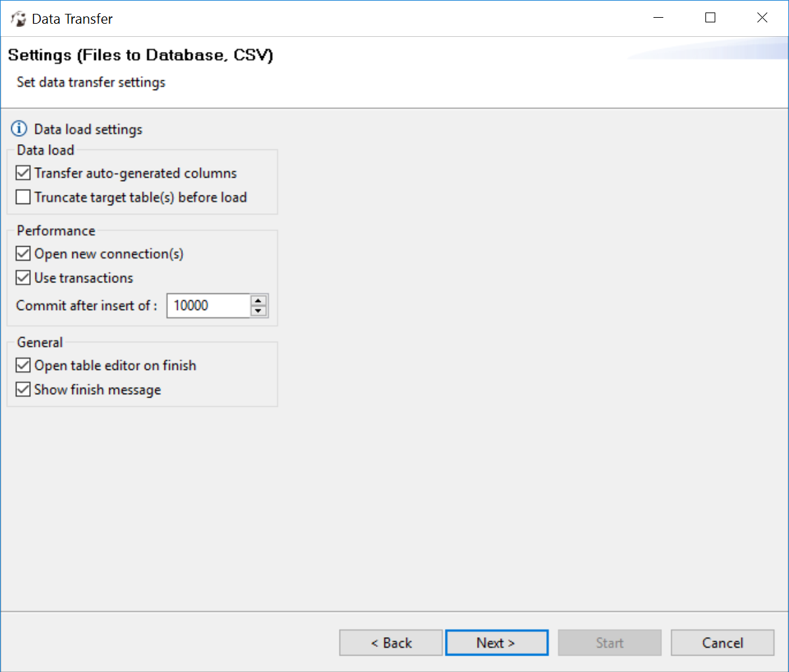Increase commit insert count with up arrow
This screenshot has width=789, height=672.
(259, 300)
